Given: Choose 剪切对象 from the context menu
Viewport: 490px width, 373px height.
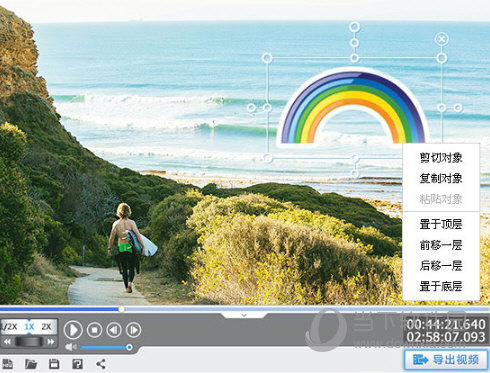Looking at the screenshot, I should [441, 158].
